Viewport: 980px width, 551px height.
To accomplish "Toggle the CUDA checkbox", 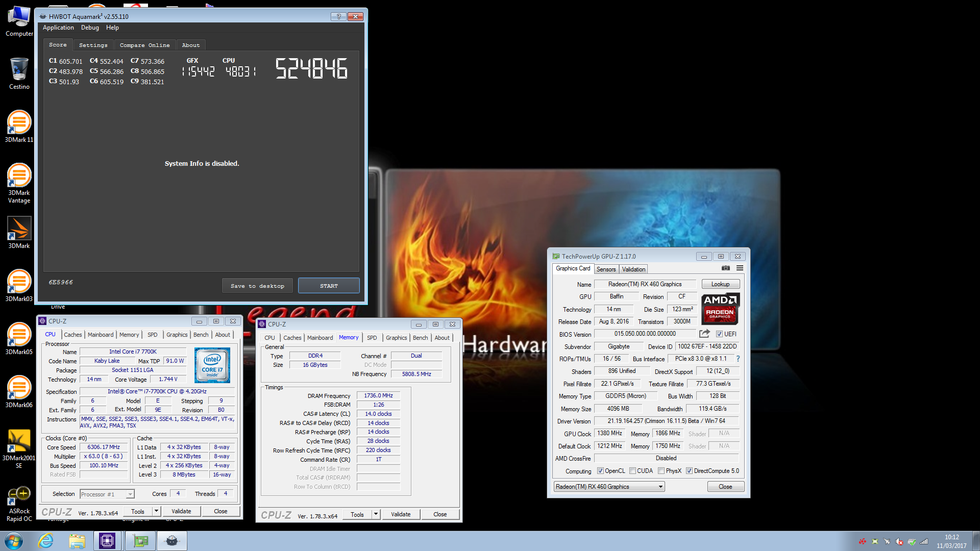I will (x=633, y=471).
